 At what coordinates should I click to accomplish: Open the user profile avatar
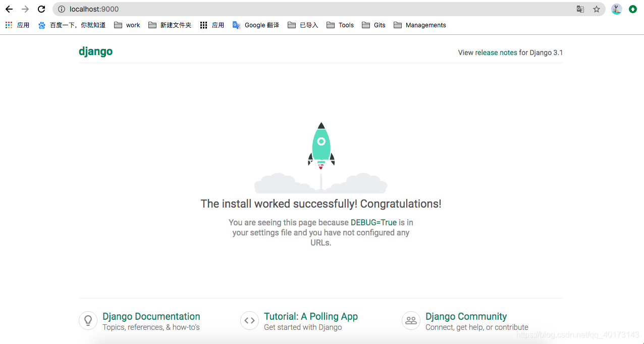tap(617, 9)
